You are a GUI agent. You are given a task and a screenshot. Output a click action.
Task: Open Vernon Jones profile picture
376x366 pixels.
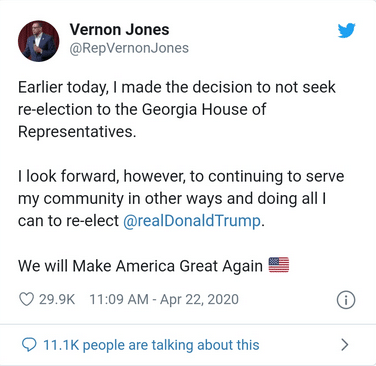pyautogui.click(x=39, y=41)
